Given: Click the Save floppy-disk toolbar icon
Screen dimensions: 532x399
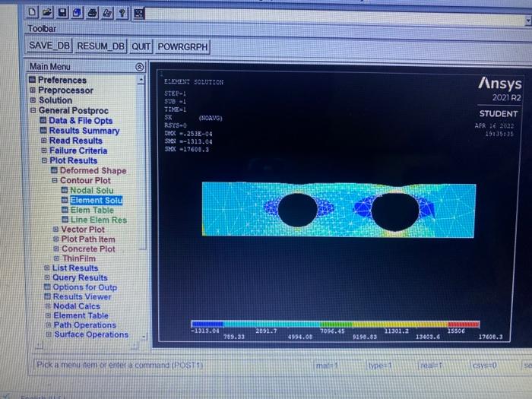Looking at the screenshot, I should point(62,13).
